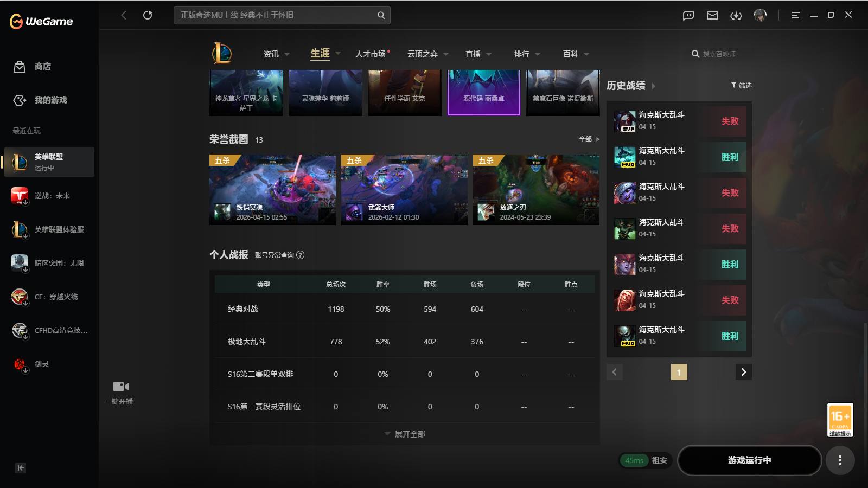Screen dimensions: 868x488
Task: Open the mail inbox icon
Action: [x=712, y=15]
